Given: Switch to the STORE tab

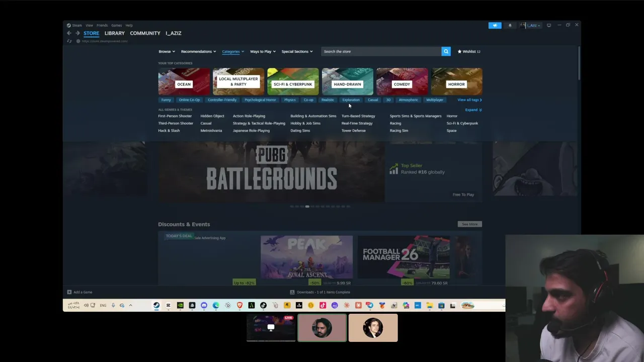Looking at the screenshot, I should pos(91,33).
